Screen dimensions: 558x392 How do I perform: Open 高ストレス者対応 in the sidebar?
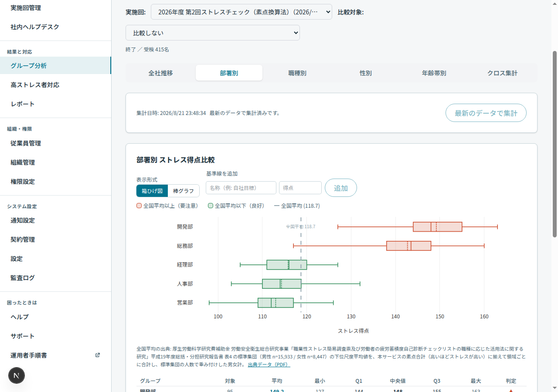tap(55, 84)
